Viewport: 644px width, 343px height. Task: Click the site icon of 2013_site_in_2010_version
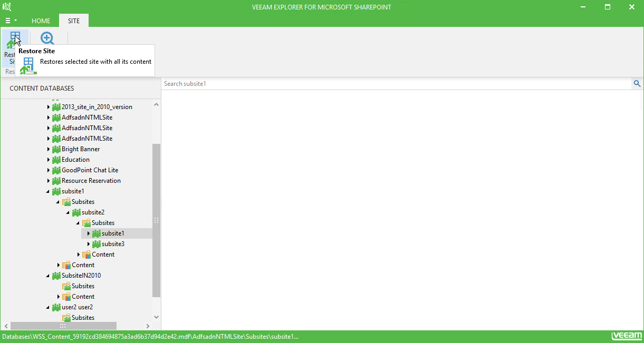point(56,107)
